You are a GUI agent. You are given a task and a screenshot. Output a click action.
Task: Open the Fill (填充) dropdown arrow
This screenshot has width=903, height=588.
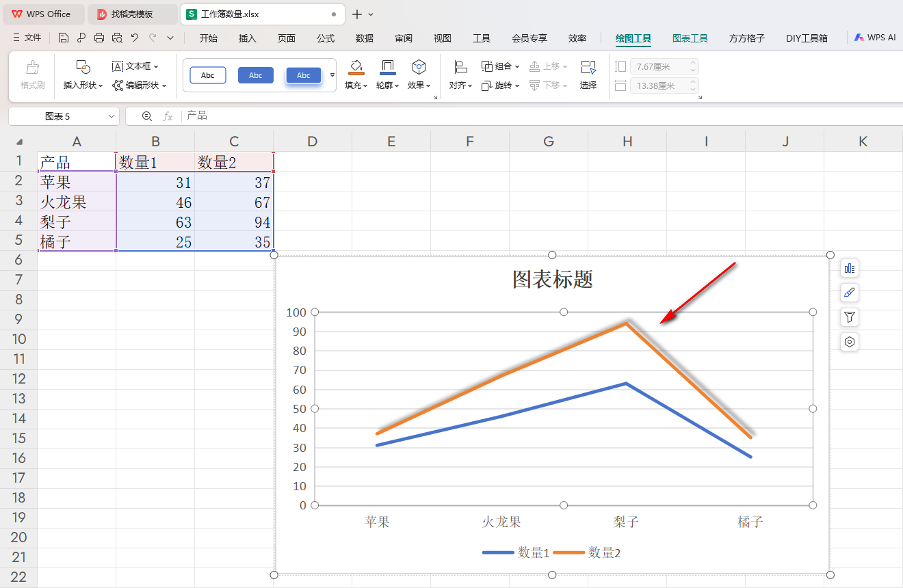[x=366, y=85]
